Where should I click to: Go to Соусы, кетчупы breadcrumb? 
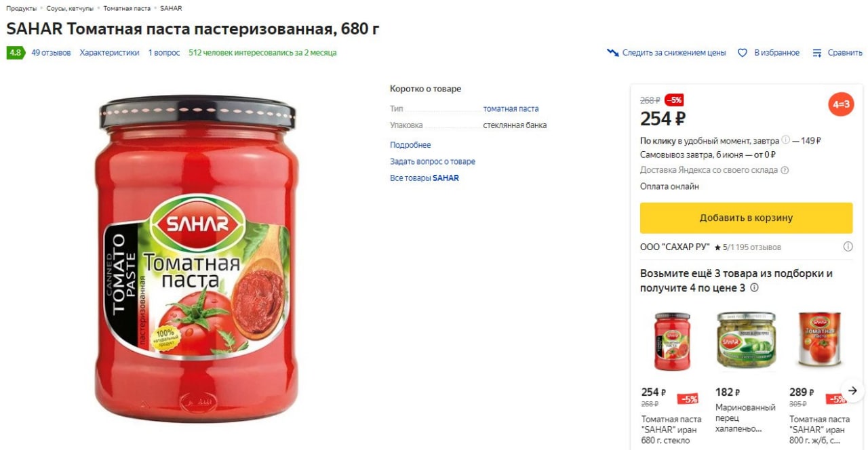pos(70,8)
